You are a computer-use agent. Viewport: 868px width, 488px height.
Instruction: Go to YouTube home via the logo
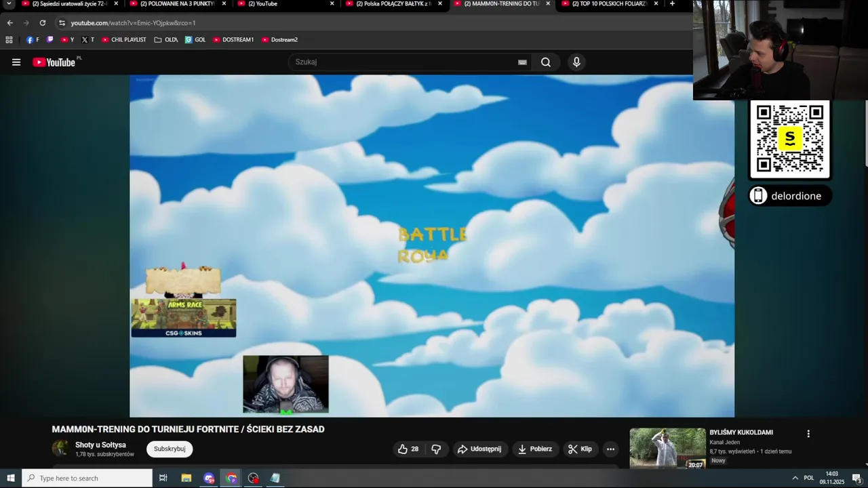coord(54,62)
